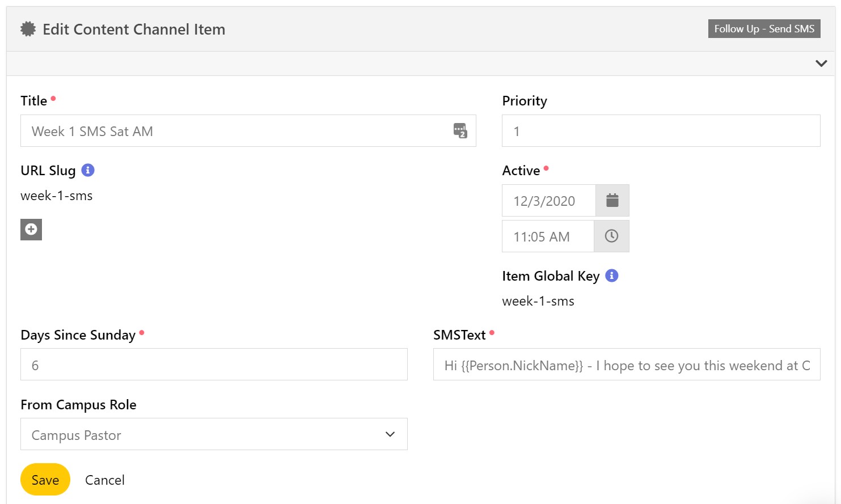Focus the Days Since Sunday field
Viewport: 841px width, 504px height.
[x=214, y=365]
